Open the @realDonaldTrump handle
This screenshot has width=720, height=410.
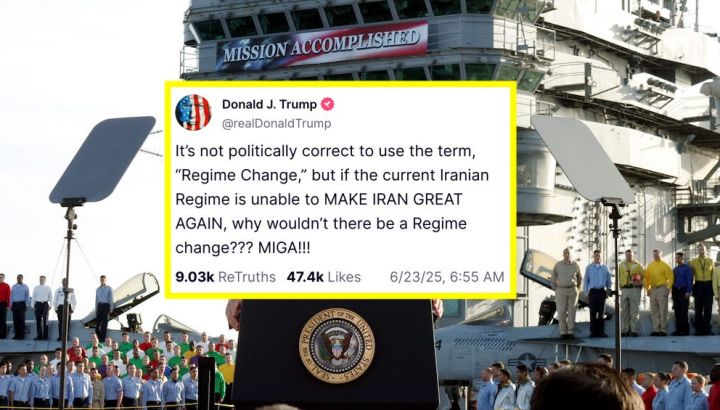coord(276,124)
